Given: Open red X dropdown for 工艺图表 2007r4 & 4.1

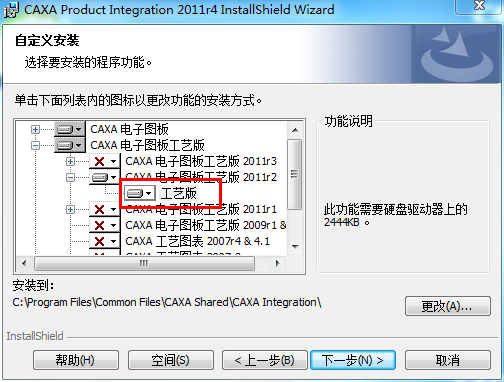Looking at the screenshot, I should (x=105, y=241).
